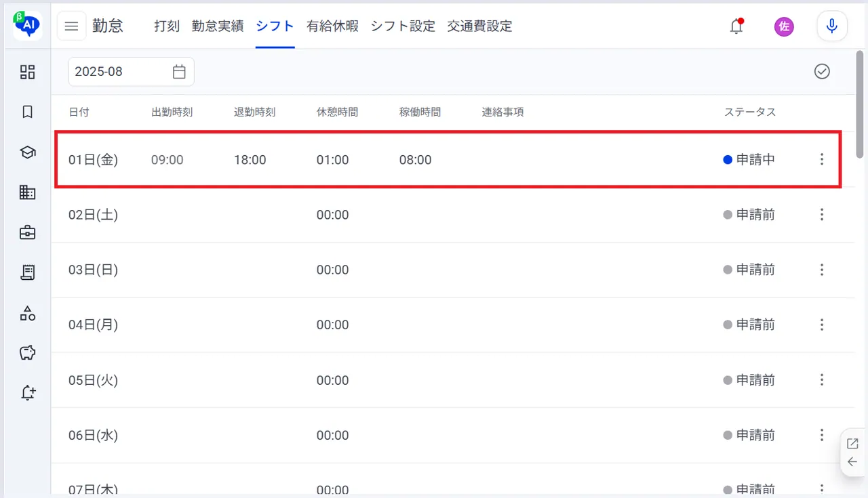The width and height of the screenshot is (868, 498).
Task: Open more options for 03日(日) row
Action: click(822, 270)
